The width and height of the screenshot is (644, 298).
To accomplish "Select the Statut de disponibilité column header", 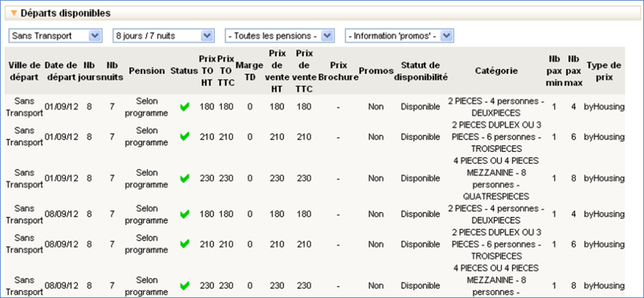I will click(420, 71).
